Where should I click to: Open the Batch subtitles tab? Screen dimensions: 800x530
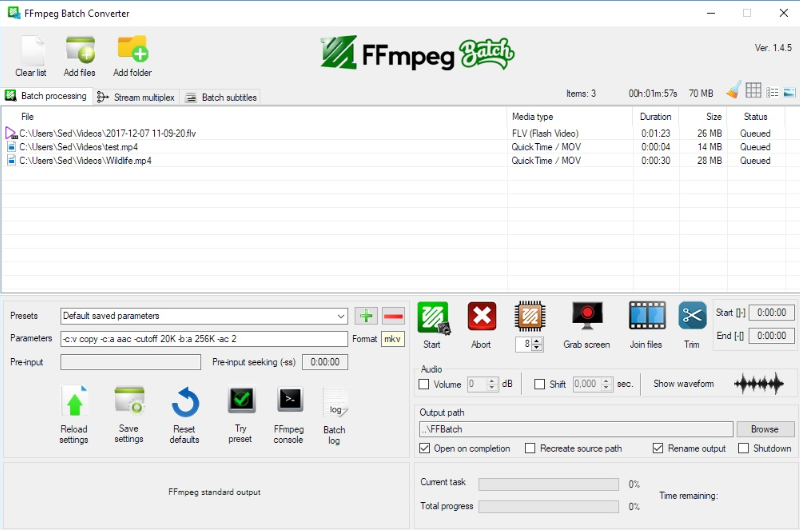click(221, 97)
